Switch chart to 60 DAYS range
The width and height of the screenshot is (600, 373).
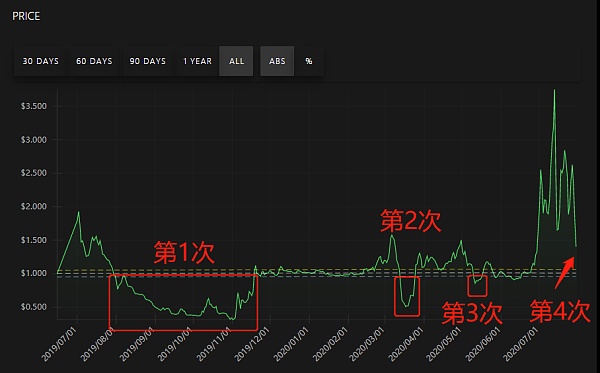(94, 61)
